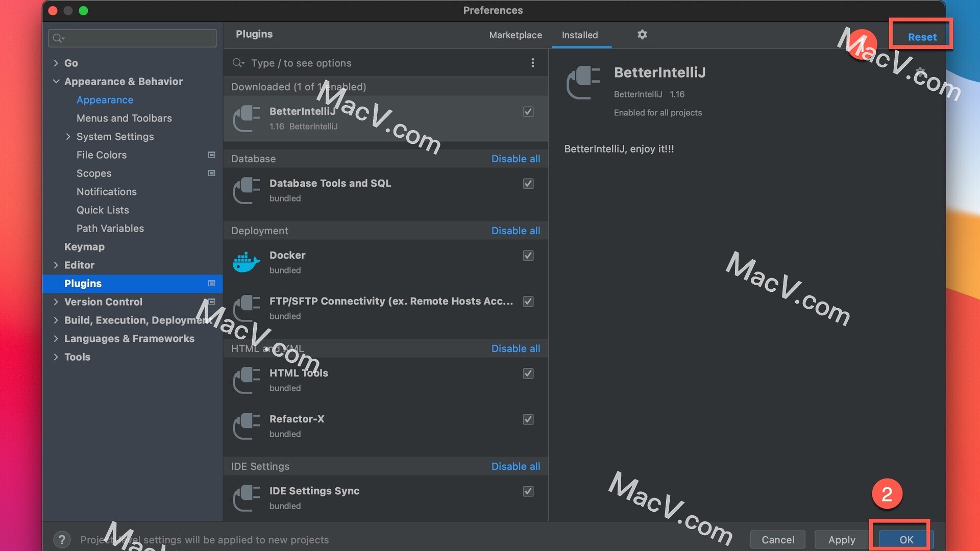The width and height of the screenshot is (980, 551).
Task: Toggle the BetterIntelliJ plugin checkbox
Action: [528, 112]
